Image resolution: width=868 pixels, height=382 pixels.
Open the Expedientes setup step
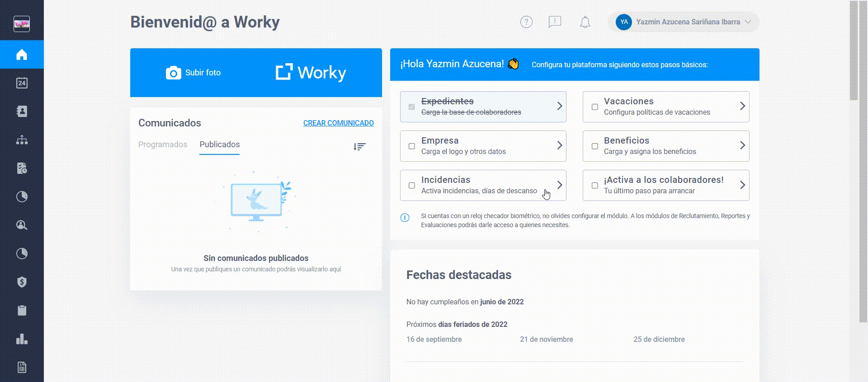[483, 107]
